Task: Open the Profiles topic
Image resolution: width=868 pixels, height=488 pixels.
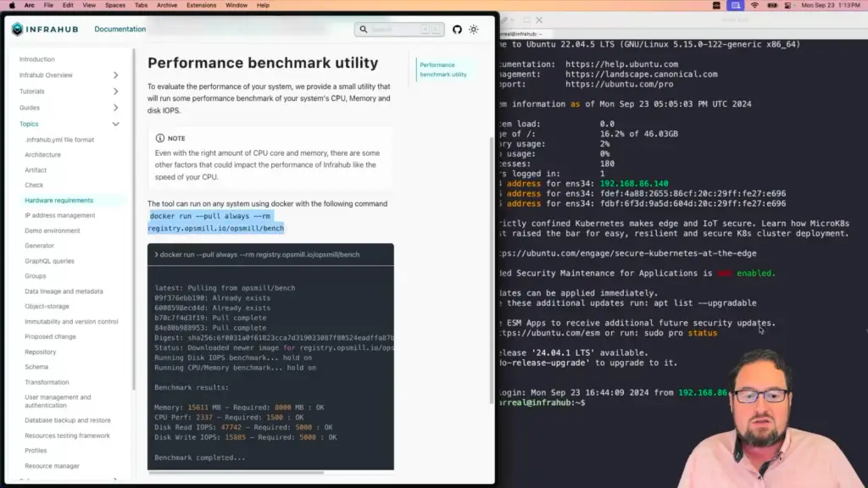Action: [36, 451]
